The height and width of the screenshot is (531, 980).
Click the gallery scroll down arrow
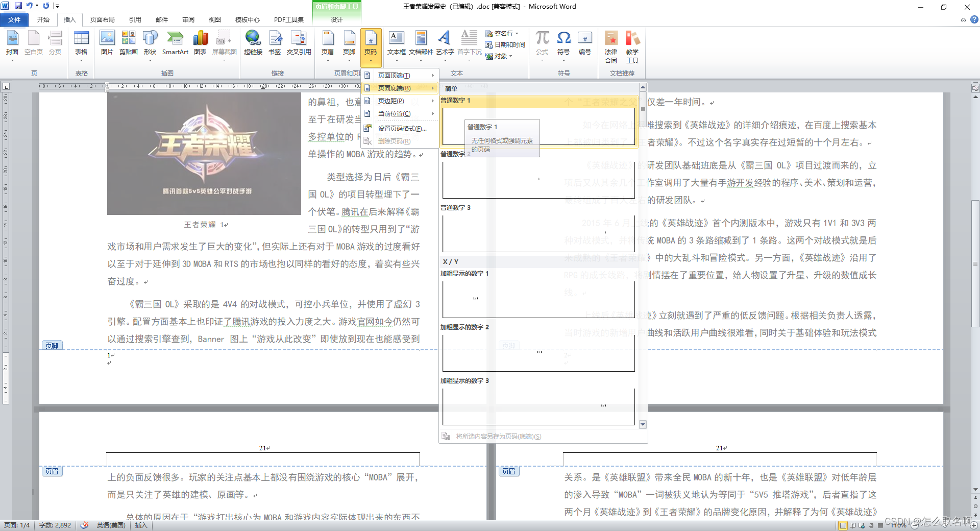(x=643, y=424)
